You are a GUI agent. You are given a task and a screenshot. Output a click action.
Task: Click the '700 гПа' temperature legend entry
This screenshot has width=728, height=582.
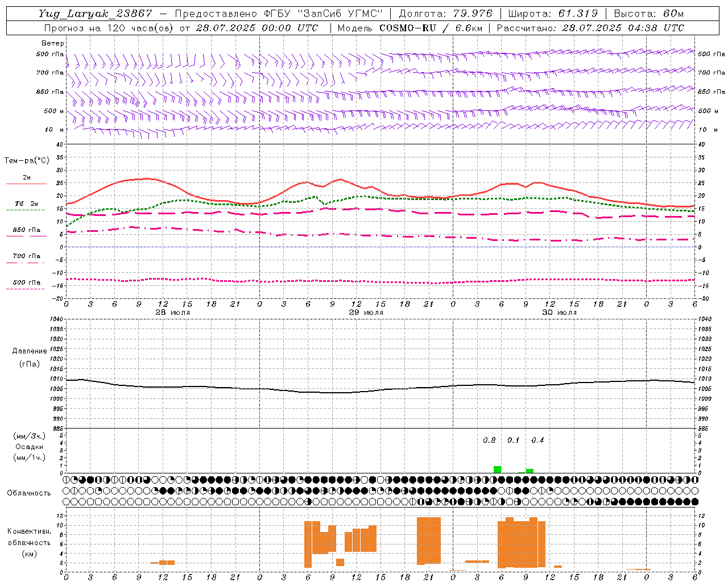coord(27,256)
